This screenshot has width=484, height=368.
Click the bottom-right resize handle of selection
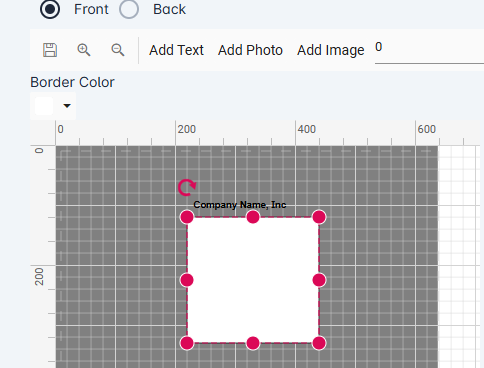[319, 343]
